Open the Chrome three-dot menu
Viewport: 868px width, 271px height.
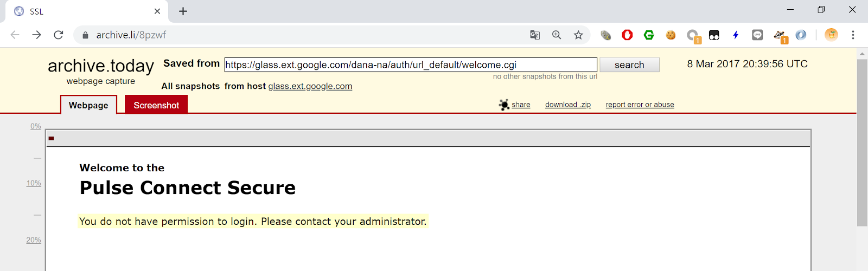[853, 35]
